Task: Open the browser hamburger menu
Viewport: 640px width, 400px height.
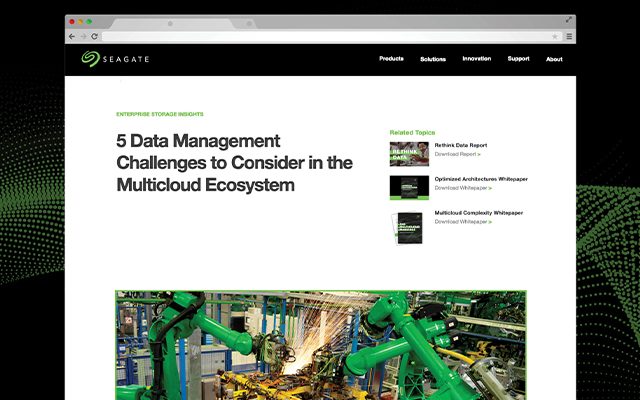Action: 569,36
